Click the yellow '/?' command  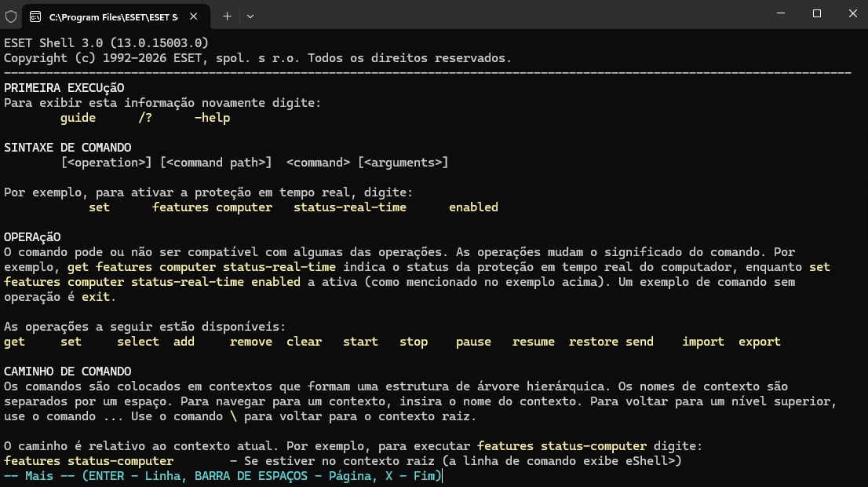coord(145,118)
